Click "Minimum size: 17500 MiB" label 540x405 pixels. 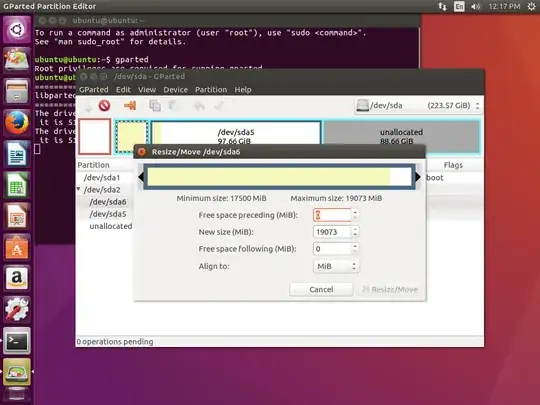click(221, 198)
